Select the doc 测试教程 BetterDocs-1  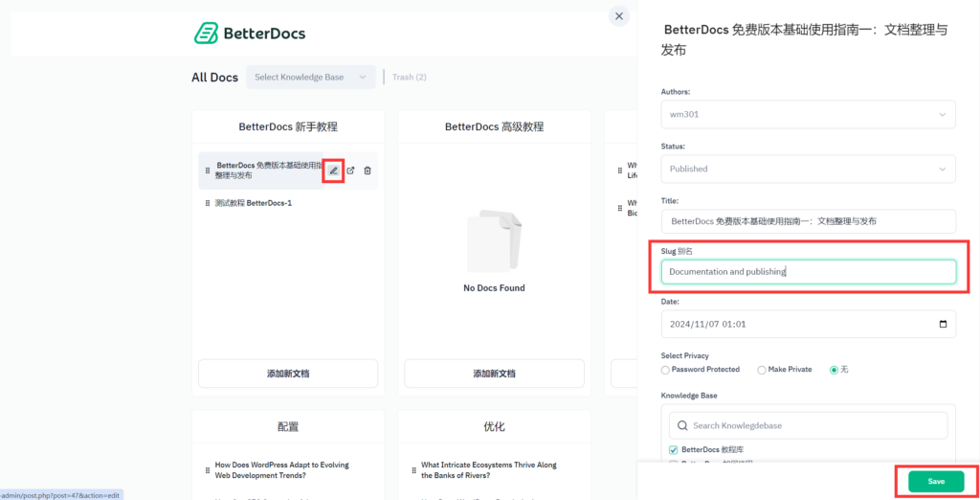(x=253, y=203)
